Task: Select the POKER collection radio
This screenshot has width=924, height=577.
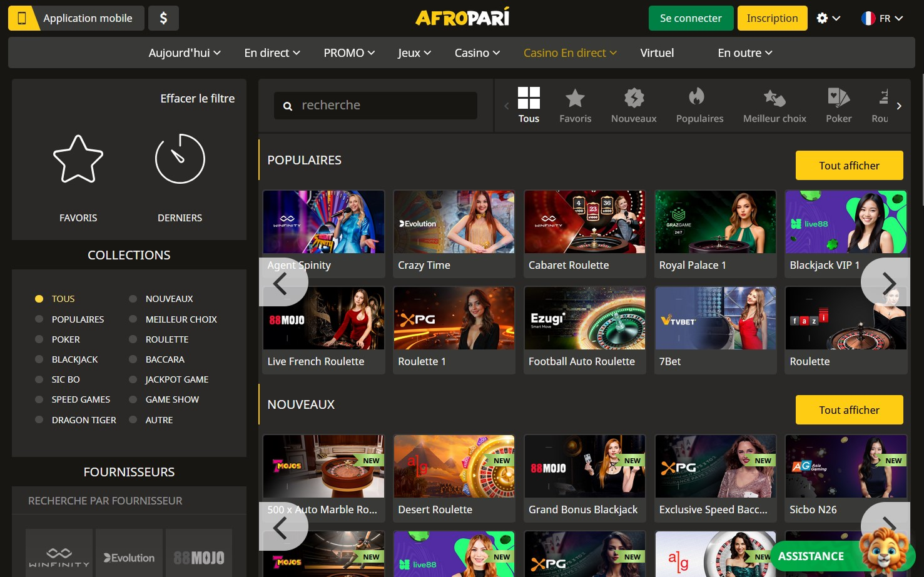Action: (39, 339)
